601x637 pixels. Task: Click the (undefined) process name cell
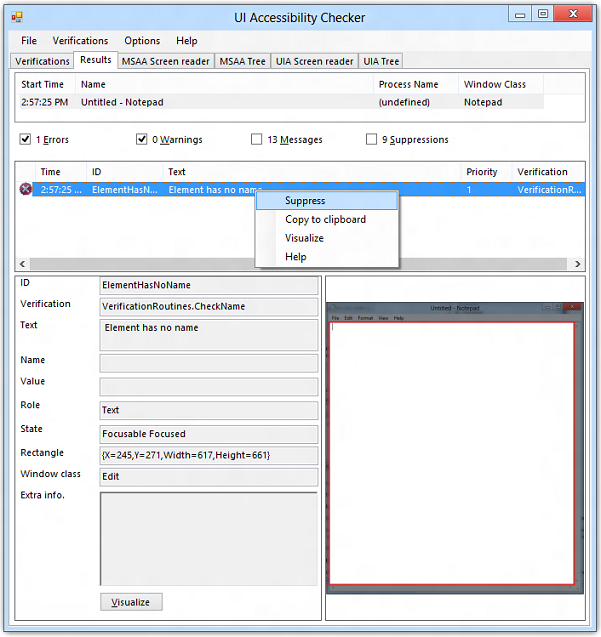tap(404, 102)
